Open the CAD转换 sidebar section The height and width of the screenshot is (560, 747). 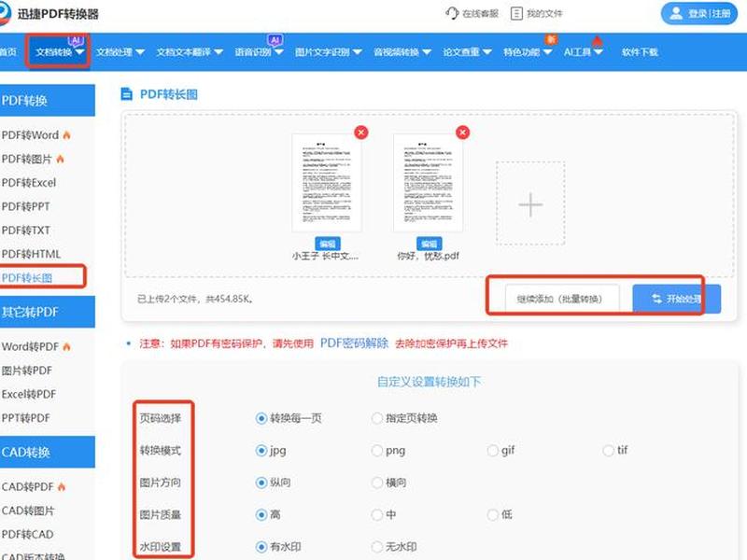tap(48, 452)
